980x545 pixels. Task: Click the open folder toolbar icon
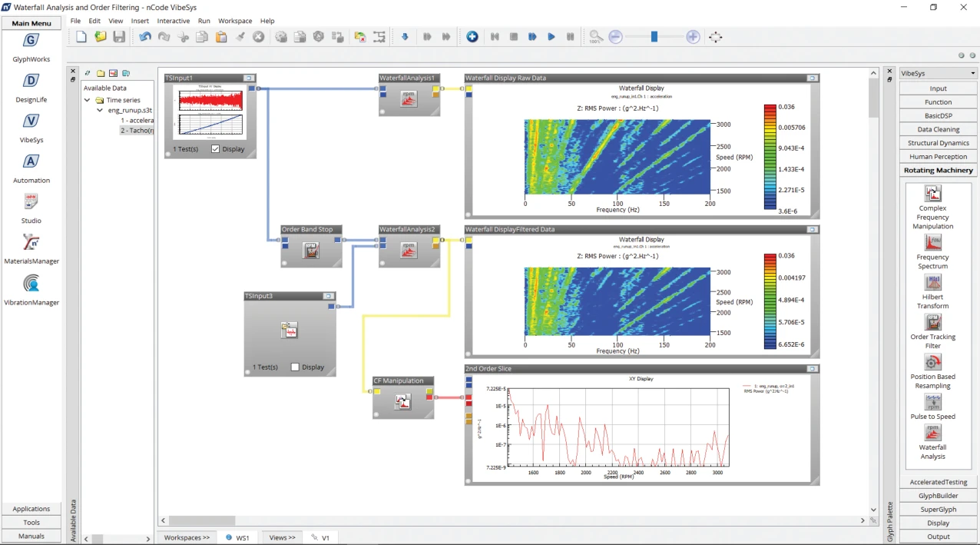click(101, 37)
